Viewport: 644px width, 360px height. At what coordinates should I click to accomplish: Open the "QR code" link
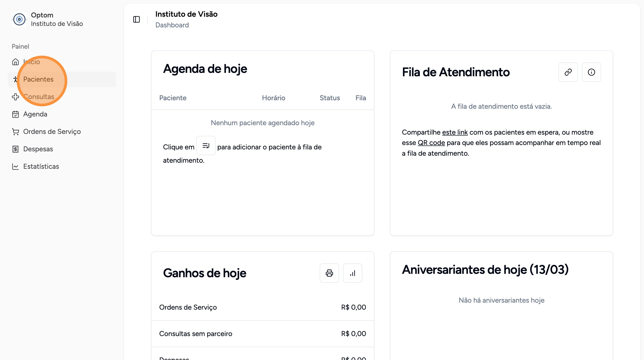[431, 143]
